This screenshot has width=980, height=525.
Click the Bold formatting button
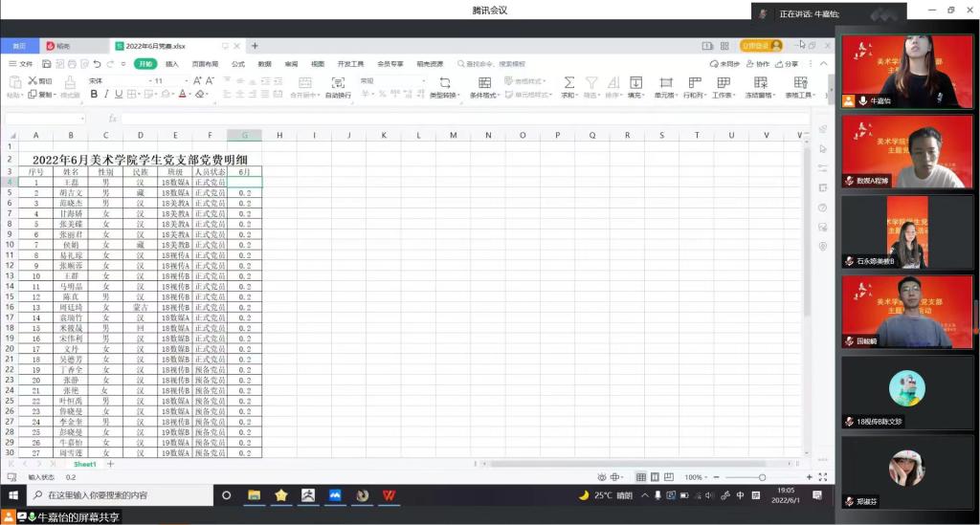(94, 95)
